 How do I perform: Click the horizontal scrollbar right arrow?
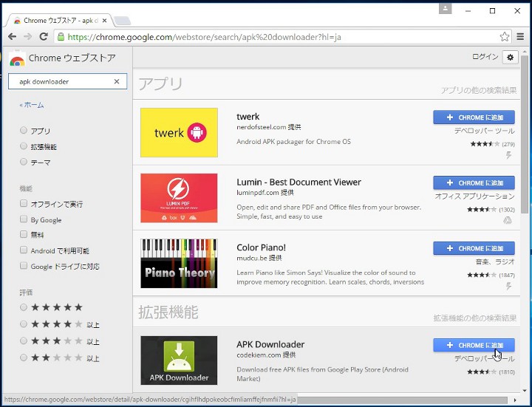[x=516, y=400]
